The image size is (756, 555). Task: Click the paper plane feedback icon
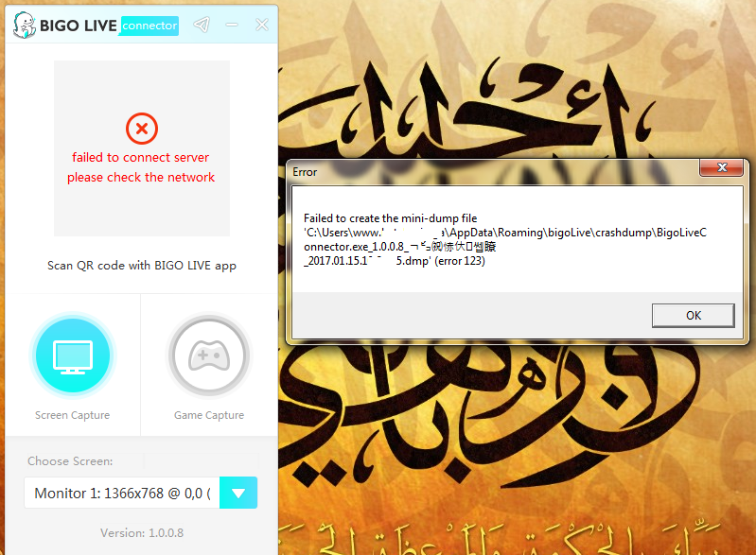click(x=202, y=25)
